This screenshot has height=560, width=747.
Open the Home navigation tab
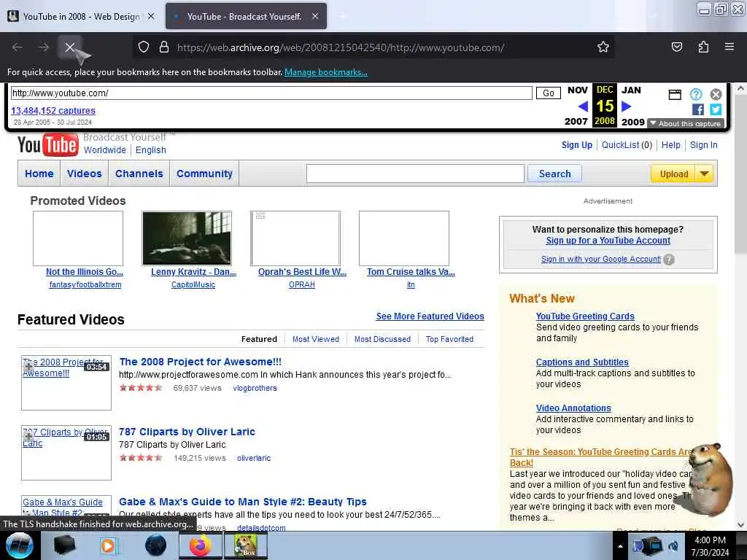39,174
